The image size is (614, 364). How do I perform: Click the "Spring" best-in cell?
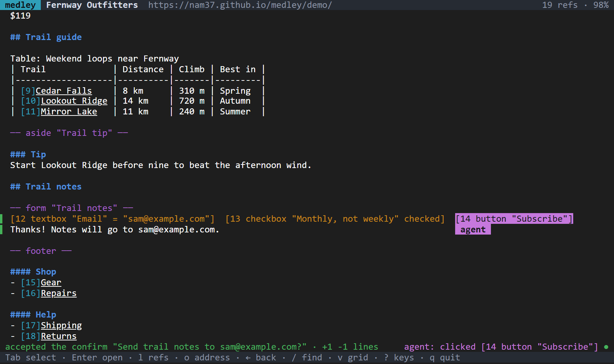235,91
